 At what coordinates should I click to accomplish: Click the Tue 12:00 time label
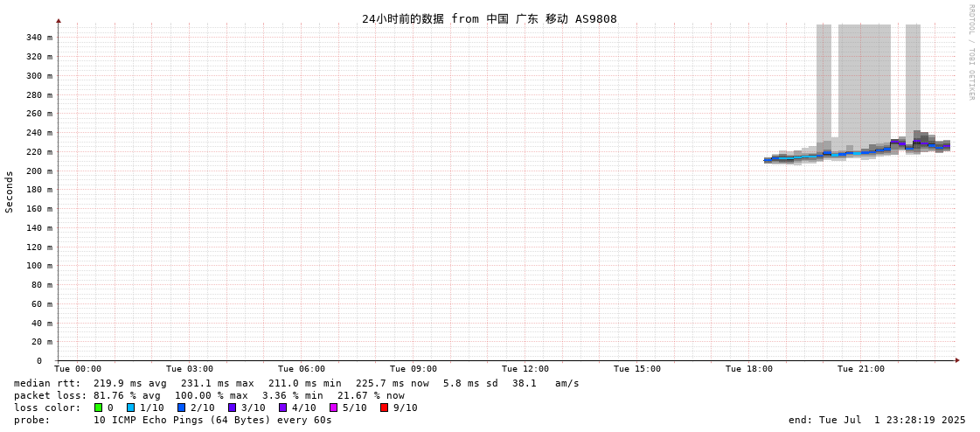[x=525, y=369]
